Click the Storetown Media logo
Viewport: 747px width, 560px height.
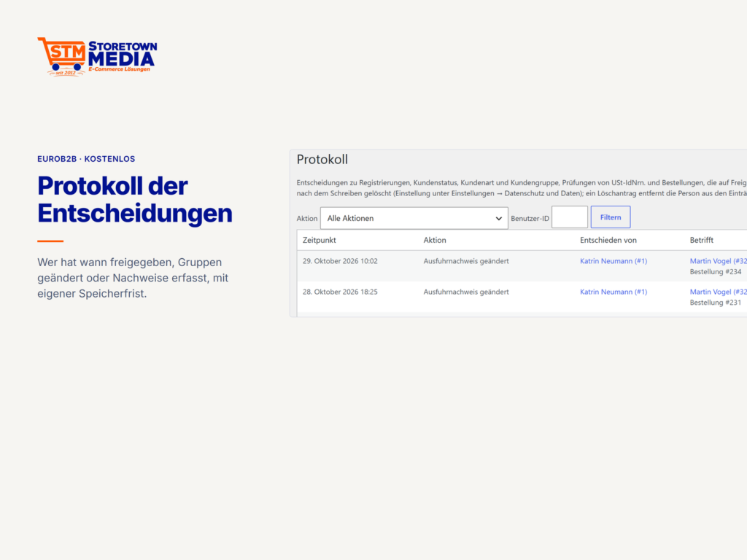97,57
